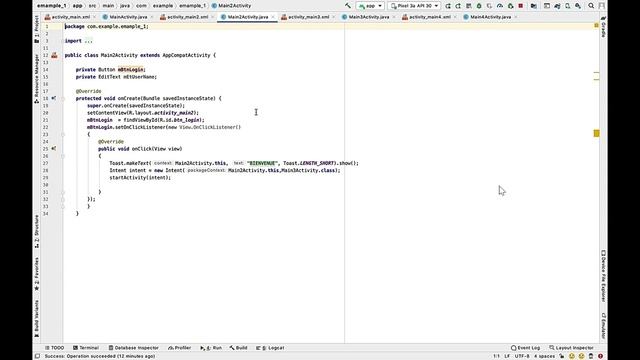
Task: Click the line separator LF status
Action: tap(507, 356)
